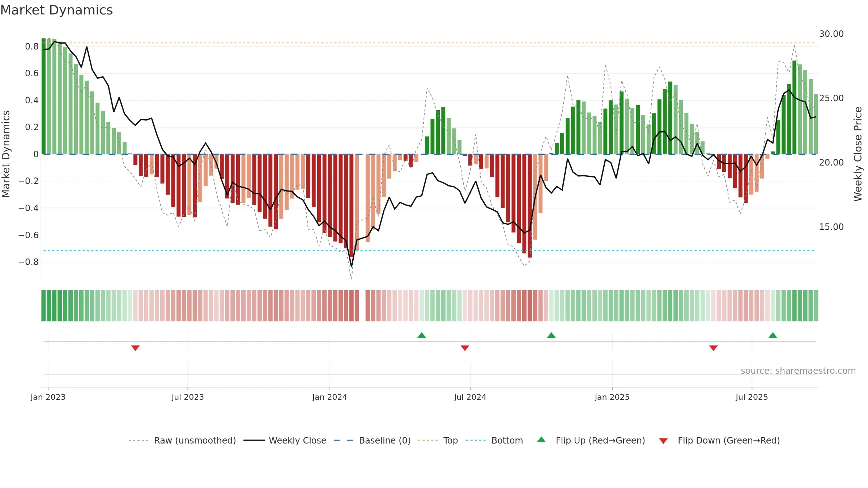Click the red Flip Down triangle icon in legend
The height and width of the screenshot is (488, 868).
[663, 441]
